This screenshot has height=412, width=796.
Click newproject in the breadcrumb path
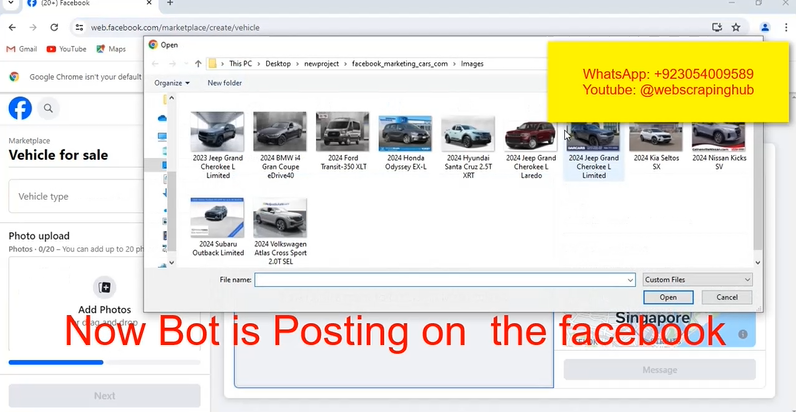pos(321,64)
